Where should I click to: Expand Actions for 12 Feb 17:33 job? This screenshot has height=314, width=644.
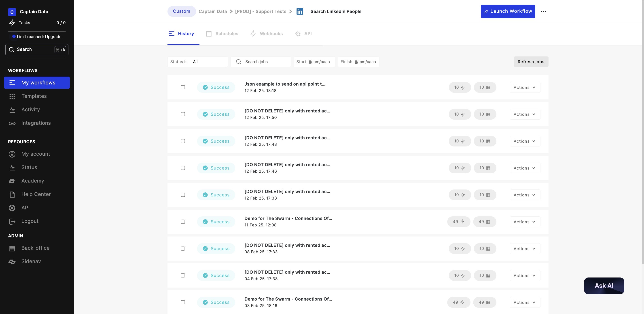point(525,195)
